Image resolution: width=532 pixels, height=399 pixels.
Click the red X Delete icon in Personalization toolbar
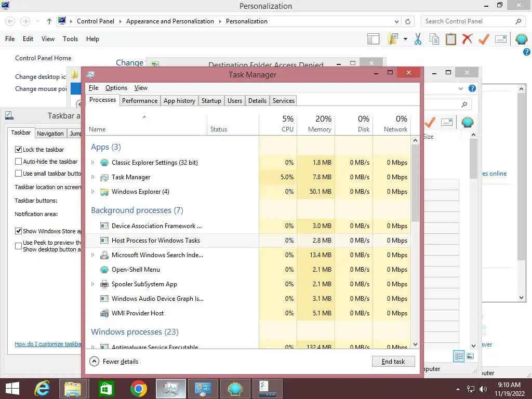point(467,38)
